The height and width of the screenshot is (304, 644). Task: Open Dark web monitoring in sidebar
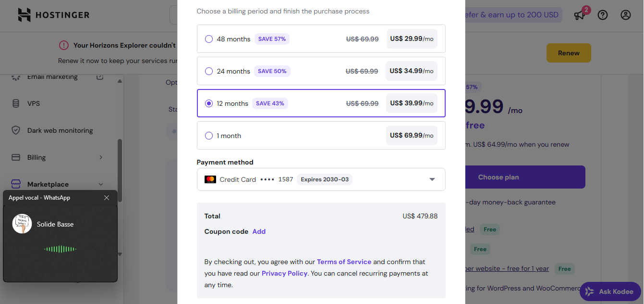tap(60, 130)
